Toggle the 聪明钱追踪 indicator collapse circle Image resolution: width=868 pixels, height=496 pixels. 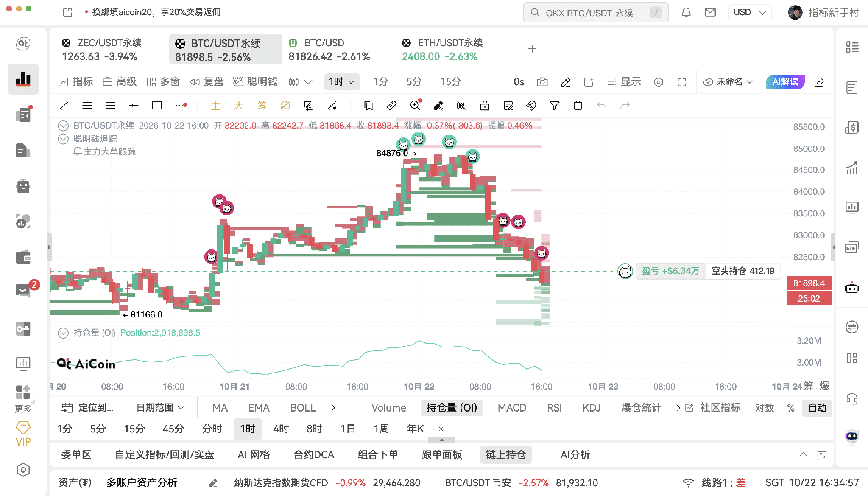(63, 139)
